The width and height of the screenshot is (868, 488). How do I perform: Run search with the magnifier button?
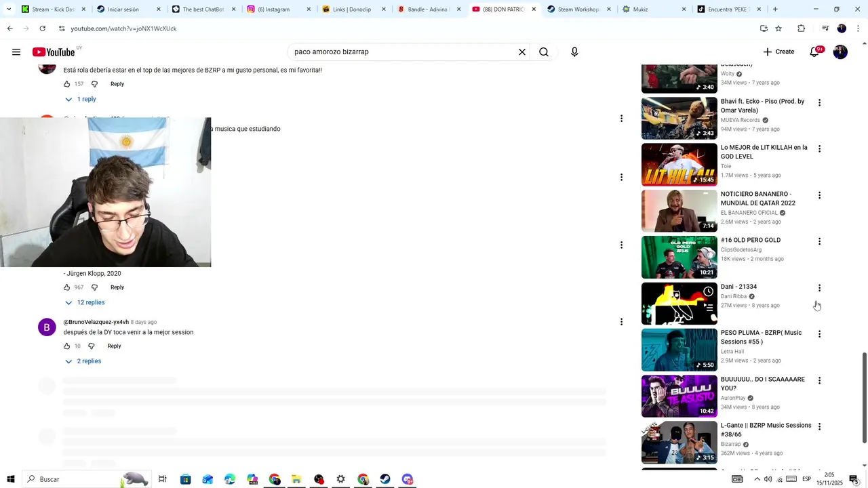544,52
